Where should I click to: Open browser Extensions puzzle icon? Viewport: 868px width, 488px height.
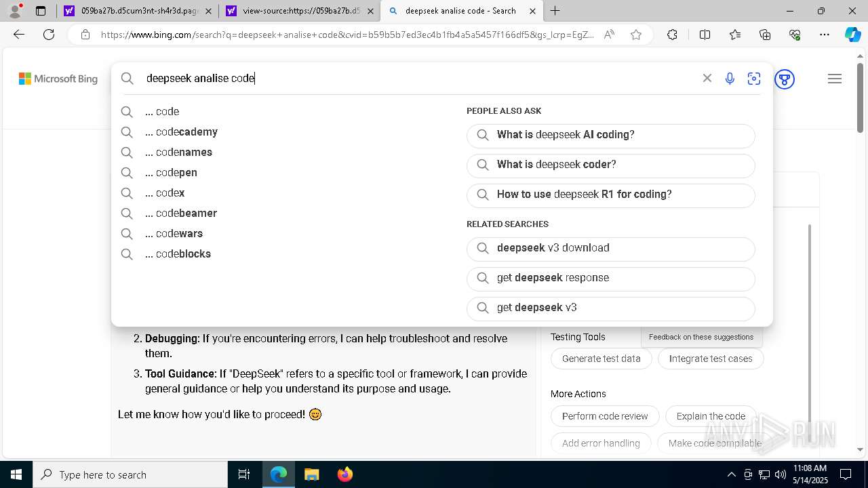coord(672,35)
